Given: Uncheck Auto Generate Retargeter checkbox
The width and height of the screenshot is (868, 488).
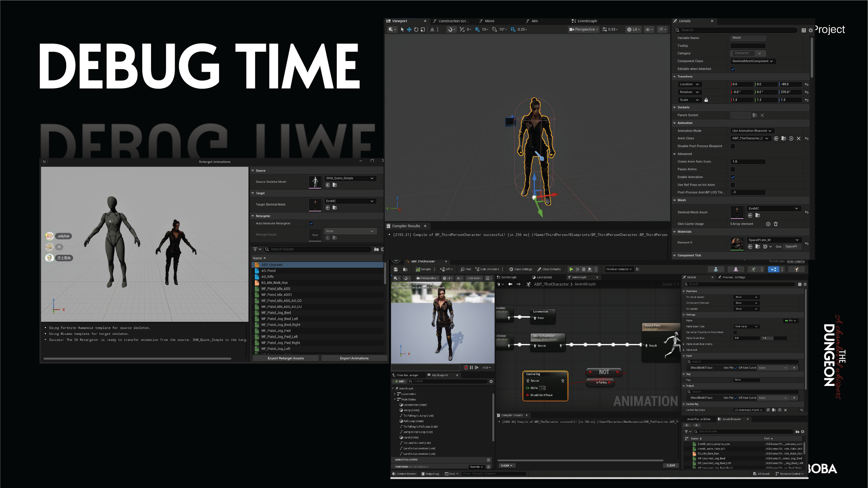Looking at the screenshot, I should (311, 224).
